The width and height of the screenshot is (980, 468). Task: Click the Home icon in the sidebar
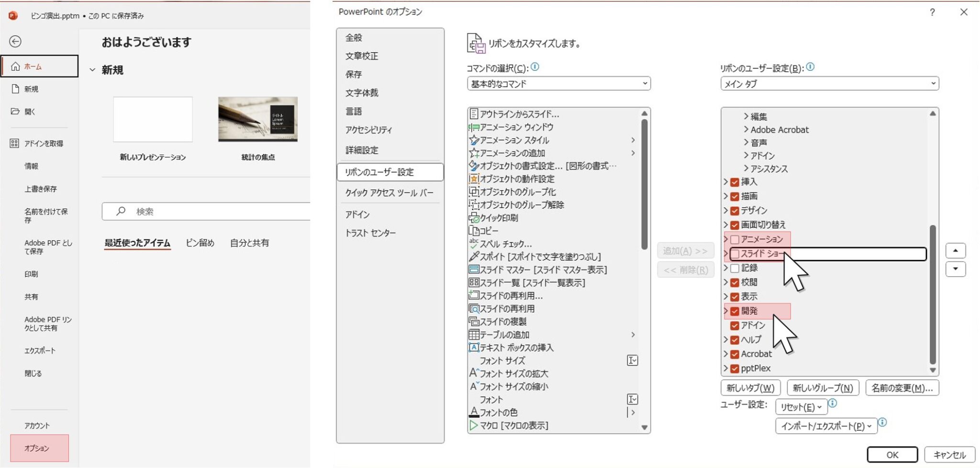tap(16, 67)
